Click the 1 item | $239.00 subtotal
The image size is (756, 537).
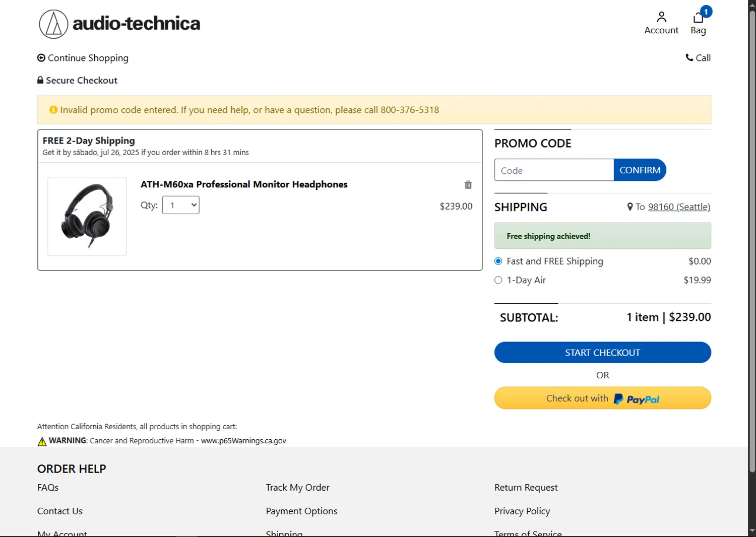[x=668, y=317]
